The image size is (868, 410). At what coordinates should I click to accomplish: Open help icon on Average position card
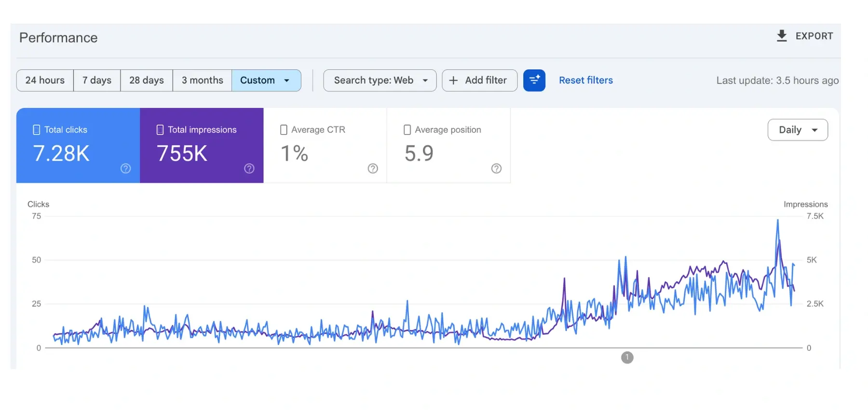point(496,168)
